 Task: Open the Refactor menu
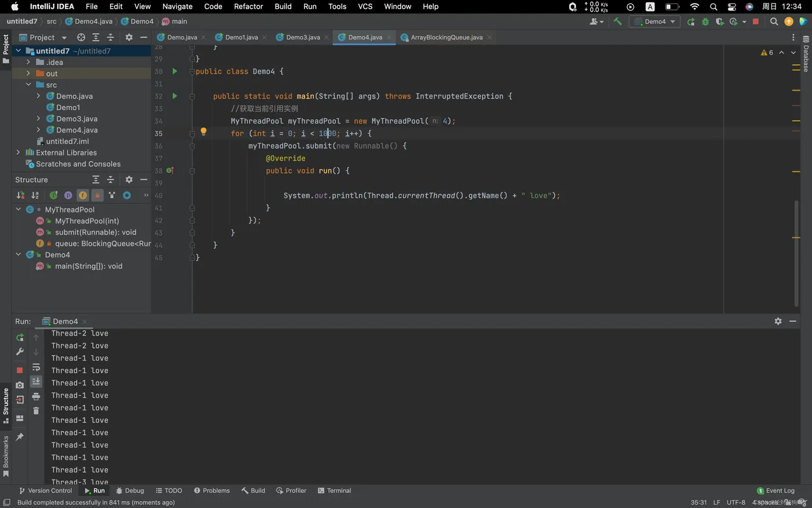(248, 6)
